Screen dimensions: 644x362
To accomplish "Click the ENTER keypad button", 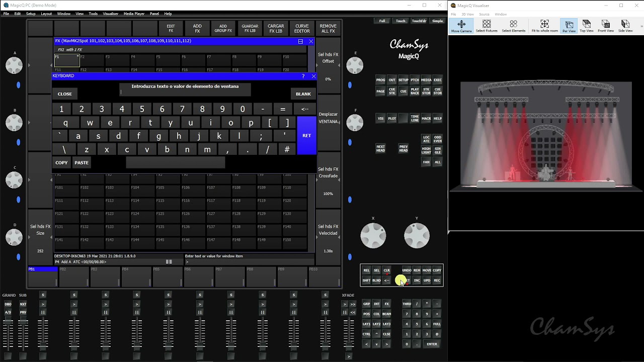I will click(432, 344).
